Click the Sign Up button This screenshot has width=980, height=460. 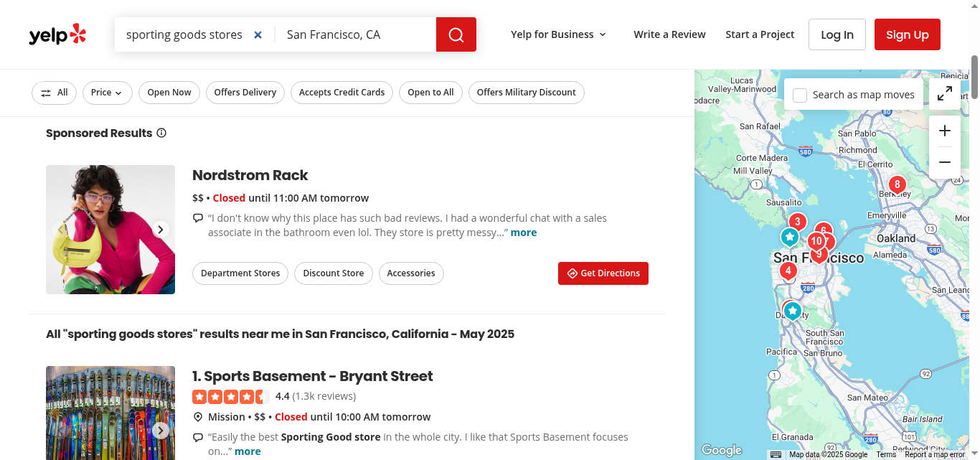point(908,34)
